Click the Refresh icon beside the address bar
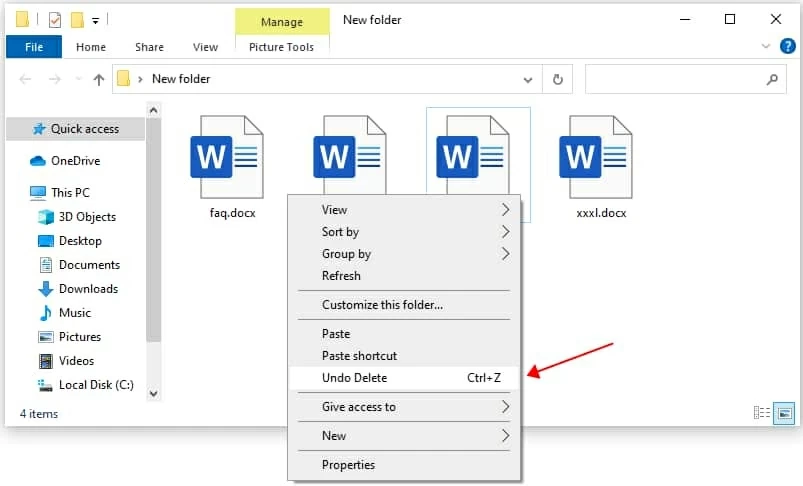The width and height of the screenshot is (803, 486). (557, 79)
